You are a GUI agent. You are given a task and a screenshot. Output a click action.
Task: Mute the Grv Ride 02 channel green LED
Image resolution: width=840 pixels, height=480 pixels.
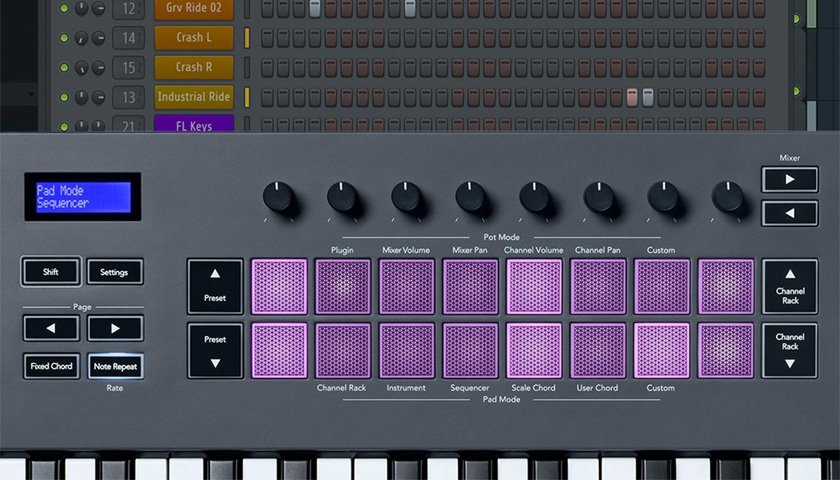pyautogui.click(x=64, y=8)
